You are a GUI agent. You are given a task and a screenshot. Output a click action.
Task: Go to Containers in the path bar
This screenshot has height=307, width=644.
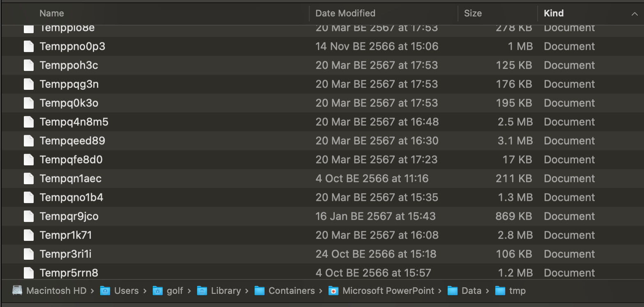(x=291, y=291)
